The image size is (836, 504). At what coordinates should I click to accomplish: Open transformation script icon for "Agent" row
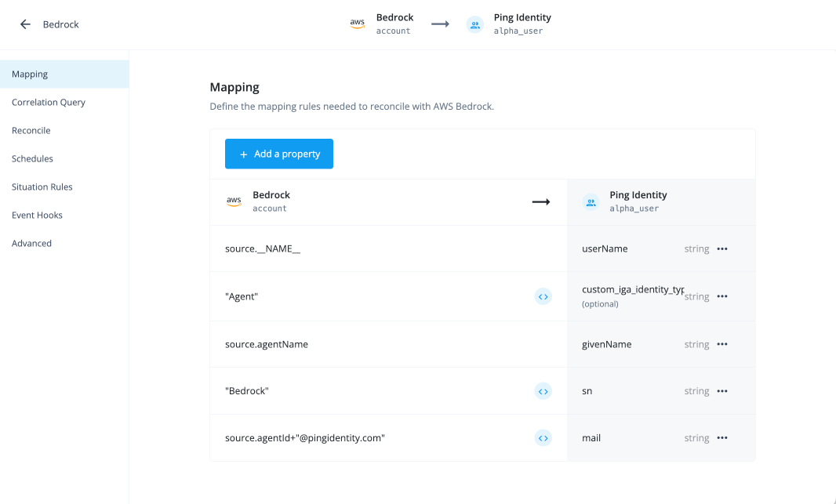coord(543,296)
